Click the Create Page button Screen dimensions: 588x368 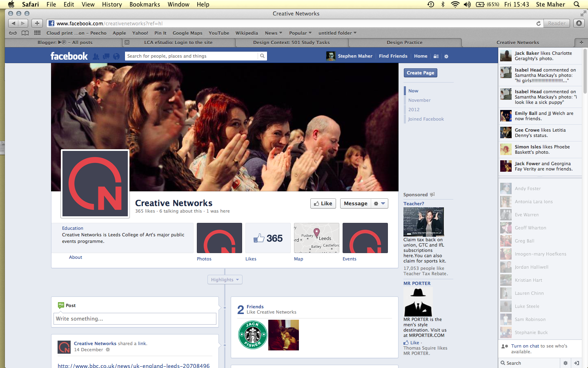tap(421, 73)
